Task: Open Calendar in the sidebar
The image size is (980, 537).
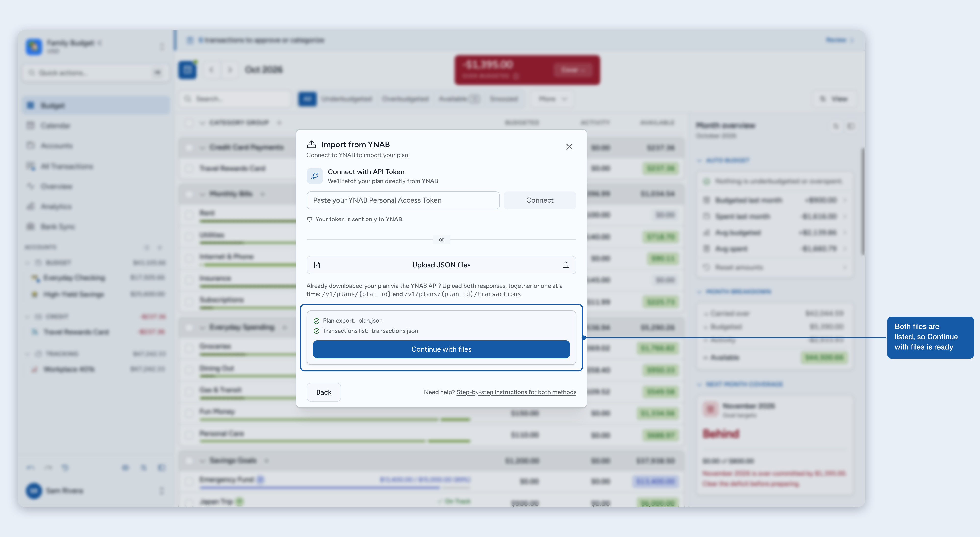Action: click(96, 125)
